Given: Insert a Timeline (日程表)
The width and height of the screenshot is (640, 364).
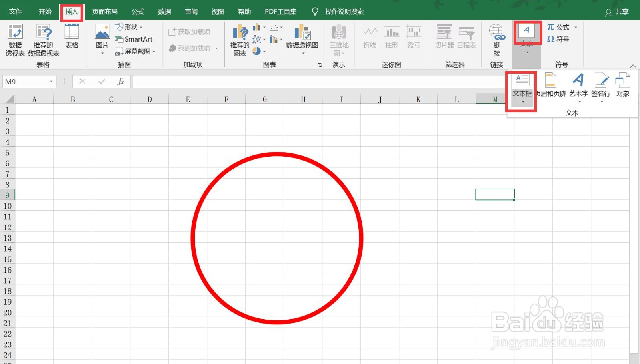Looking at the screenshot, I should pos(466,36).
